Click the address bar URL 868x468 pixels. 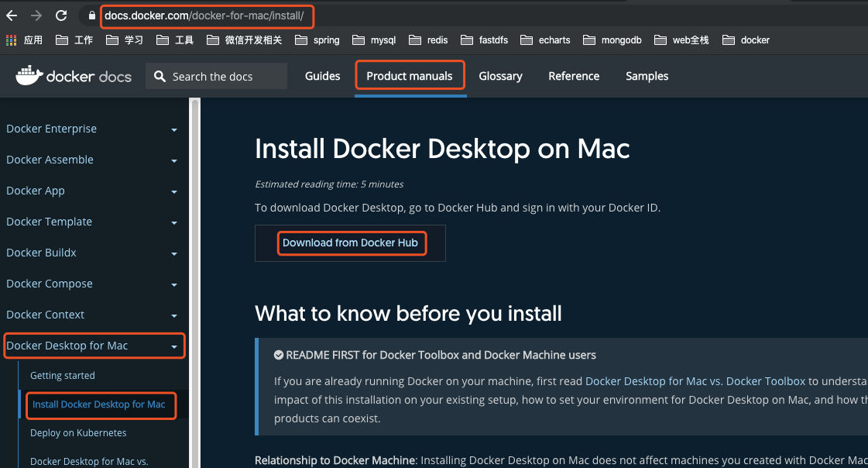pyautogui.click(x=204, y=15)
